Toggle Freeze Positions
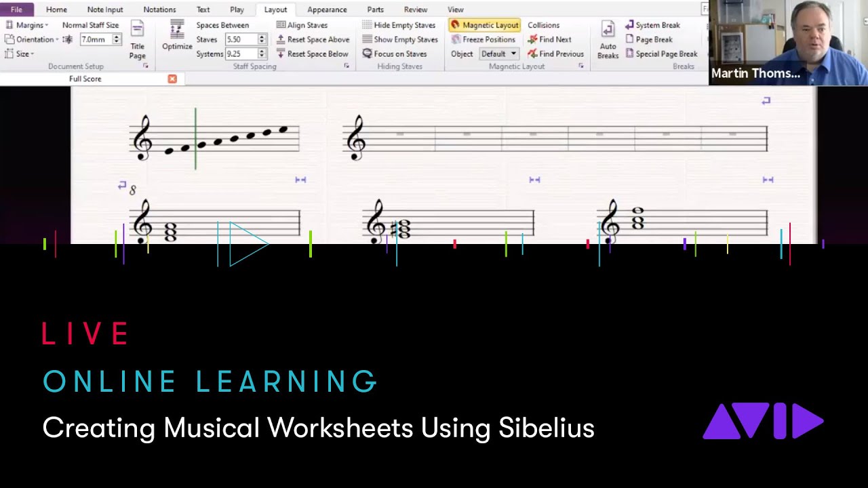Screen dimensions: 868x488 tap(483, 39)
